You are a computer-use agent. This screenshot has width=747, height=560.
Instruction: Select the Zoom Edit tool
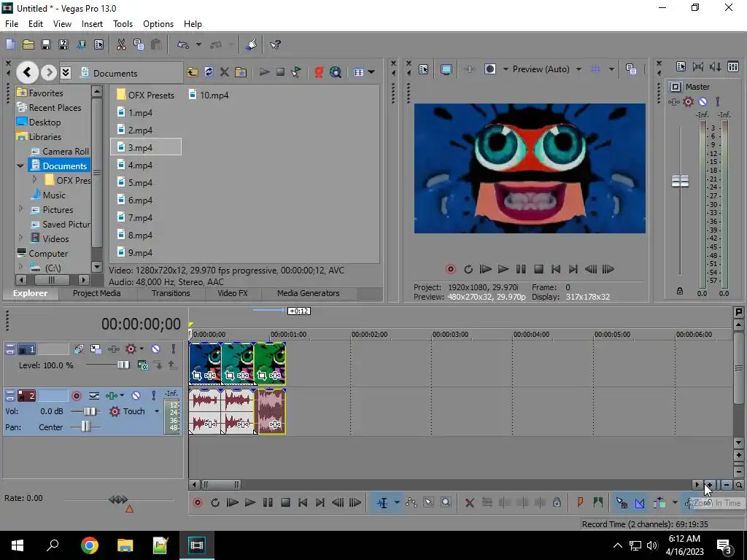point(446,502)
